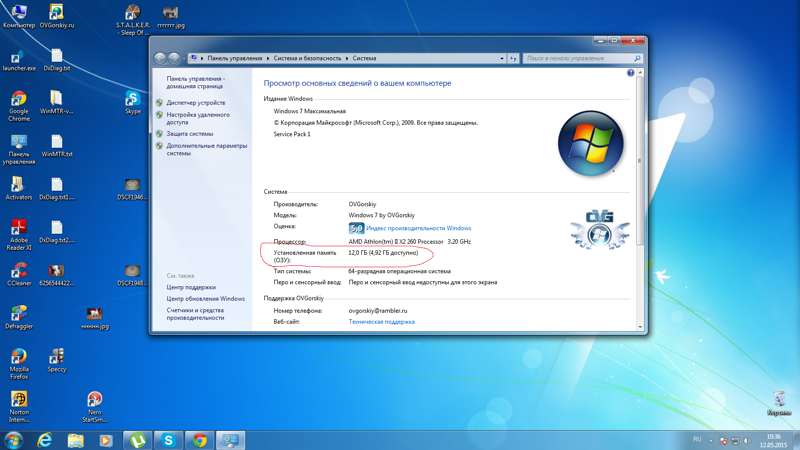Go back in the Control Panel window

tap(160, 58)
